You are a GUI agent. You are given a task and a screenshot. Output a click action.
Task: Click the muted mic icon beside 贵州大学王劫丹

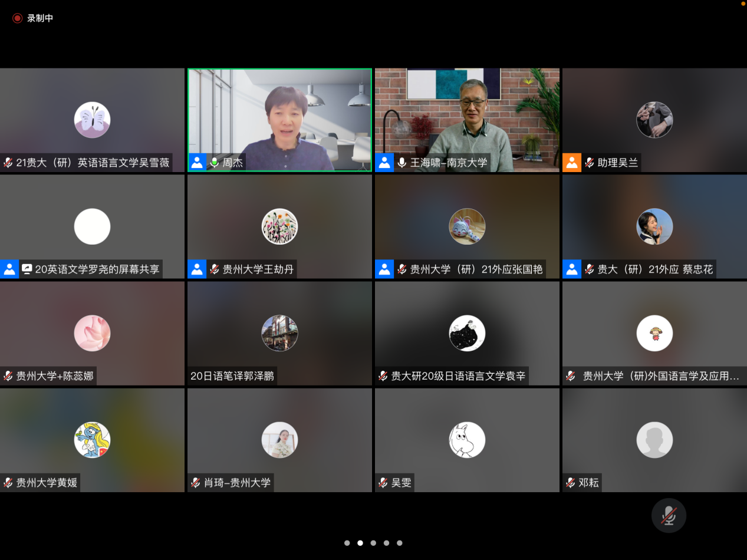[x=215, y=269]
